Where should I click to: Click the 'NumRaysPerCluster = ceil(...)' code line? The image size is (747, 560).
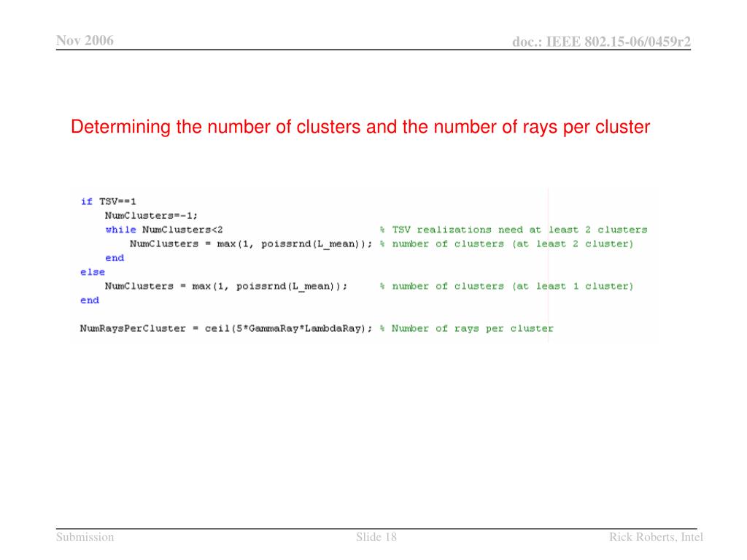pyautogui.click(x=226, y=329)
